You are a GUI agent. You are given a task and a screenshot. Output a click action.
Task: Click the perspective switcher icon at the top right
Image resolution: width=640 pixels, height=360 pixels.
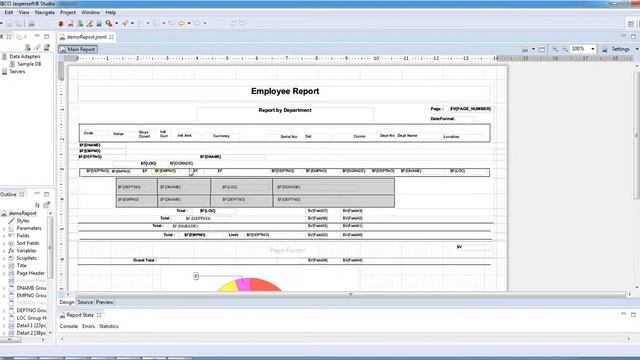631,24
